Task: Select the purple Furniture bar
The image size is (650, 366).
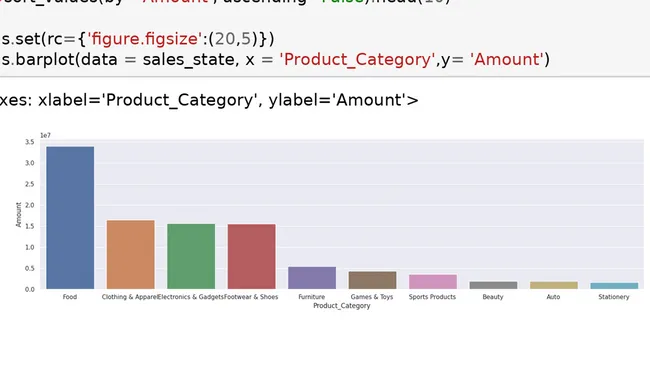Action: pyautogui.click(x=312, y=278)
